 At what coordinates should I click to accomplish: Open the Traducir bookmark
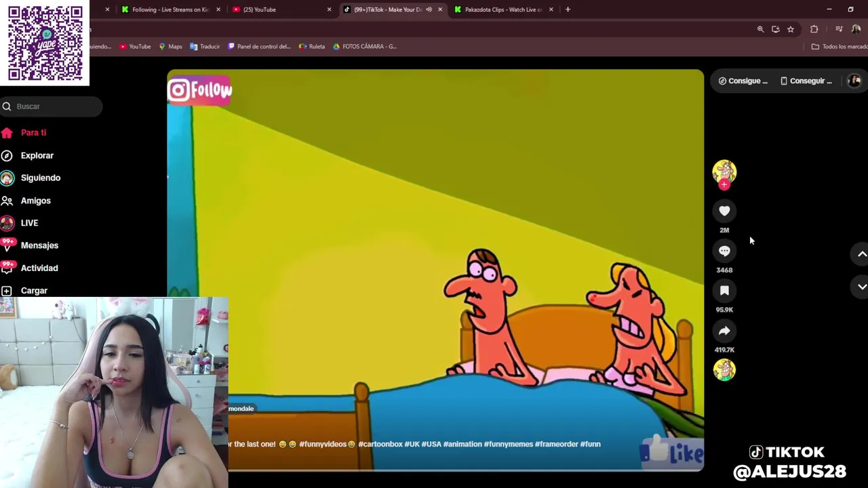(x=205, y=46)
